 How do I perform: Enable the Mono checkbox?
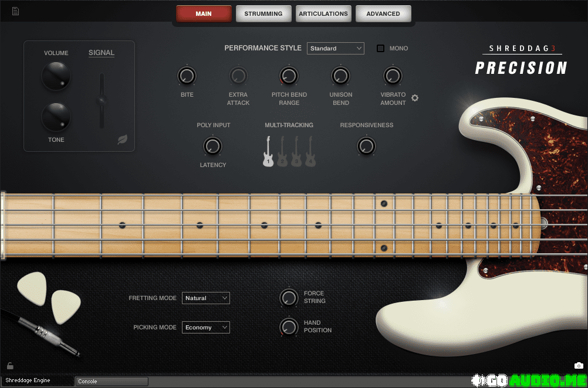[381, 48]
